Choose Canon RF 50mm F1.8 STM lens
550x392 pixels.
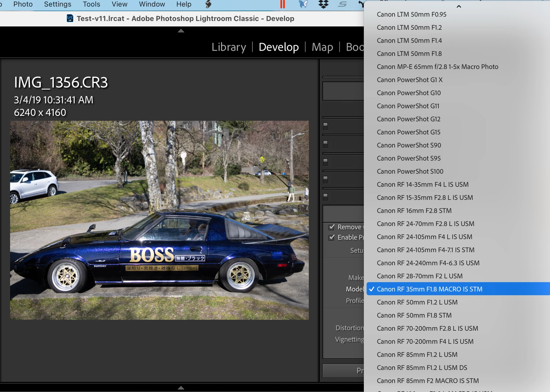coord(414,315)
